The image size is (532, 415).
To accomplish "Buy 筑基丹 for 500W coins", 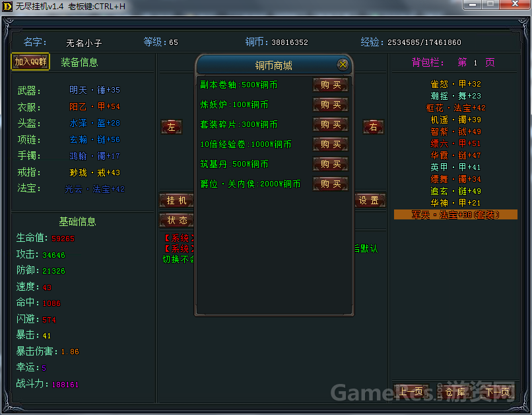I will pyautogui.click(x=330, y=164).
